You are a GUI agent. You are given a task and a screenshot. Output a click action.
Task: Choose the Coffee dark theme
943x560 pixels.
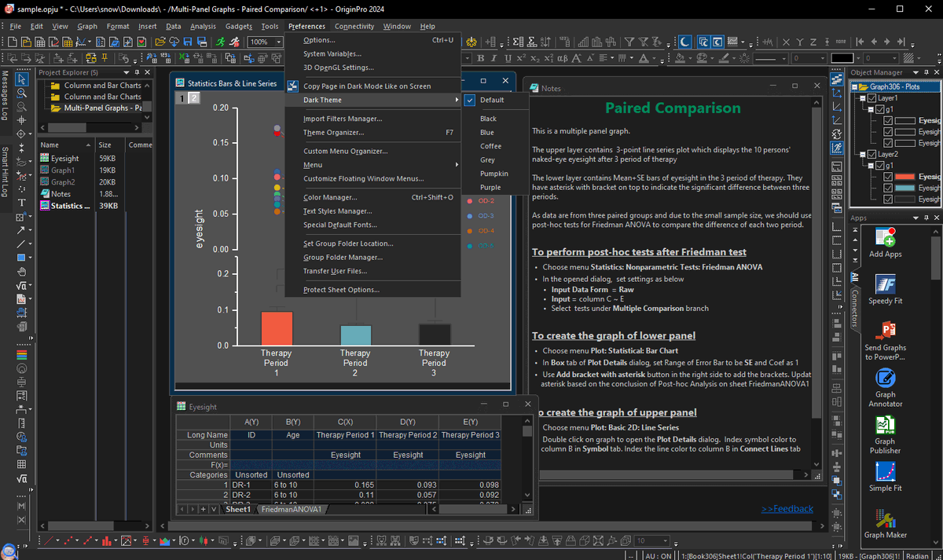(x=490, y=146)
